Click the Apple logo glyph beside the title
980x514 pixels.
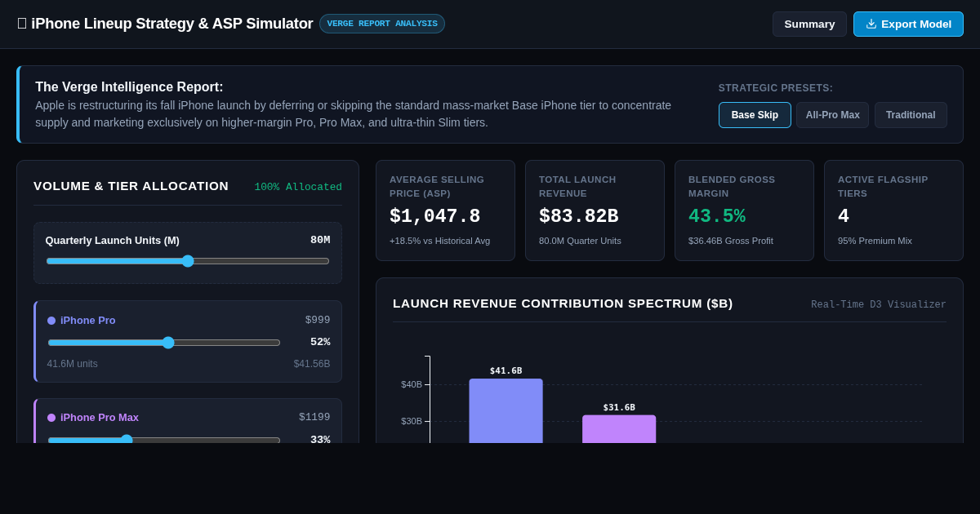tap(22, 24)
